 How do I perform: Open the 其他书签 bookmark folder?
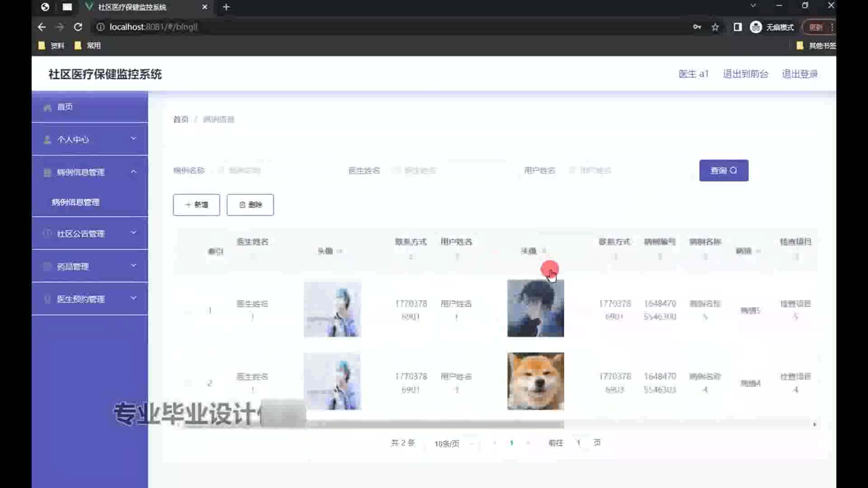[816, 46]
